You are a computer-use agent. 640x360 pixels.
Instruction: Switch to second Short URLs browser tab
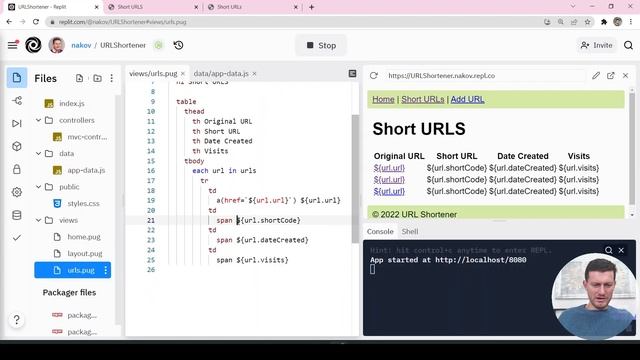(148, 7)
